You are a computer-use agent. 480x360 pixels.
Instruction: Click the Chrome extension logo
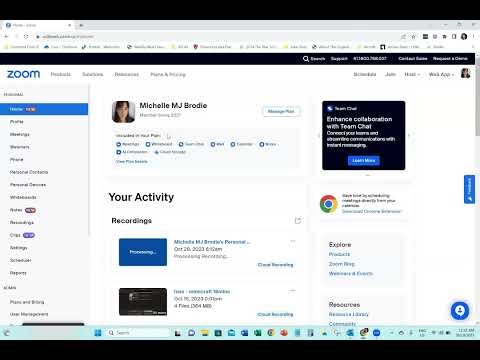pyautogui.click(x=328, y=204)
